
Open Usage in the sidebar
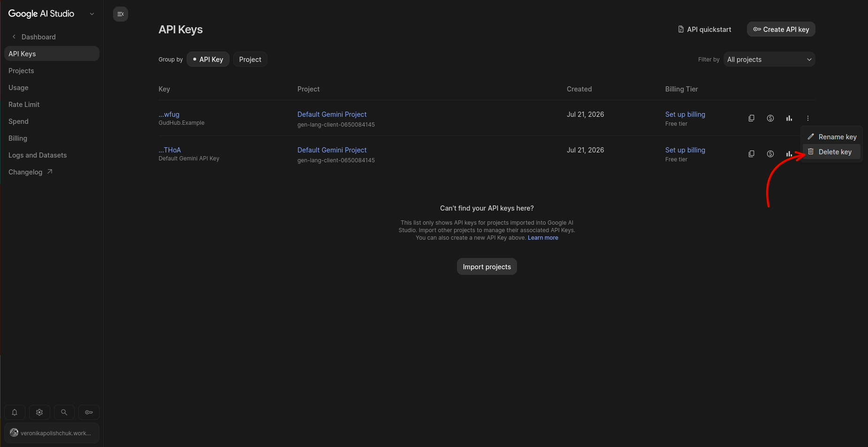[x=18, y=88]
